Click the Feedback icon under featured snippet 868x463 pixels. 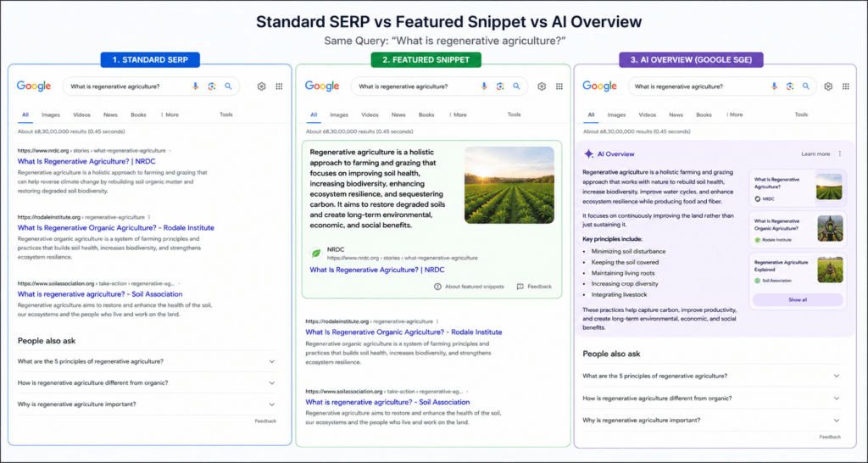pyautogui.click(x=520, y=287)
